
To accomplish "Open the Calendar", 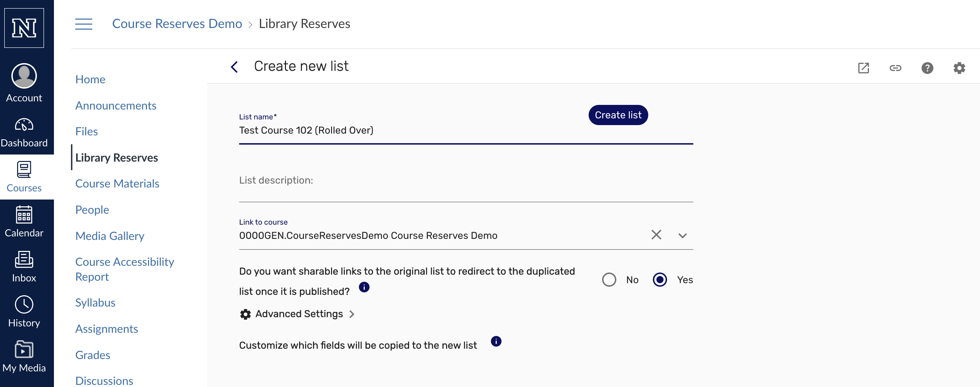I will click(24, 221).
